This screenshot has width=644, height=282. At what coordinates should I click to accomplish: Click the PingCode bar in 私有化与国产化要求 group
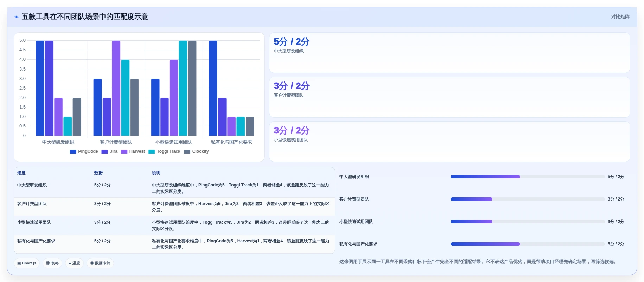coord(213,88)
